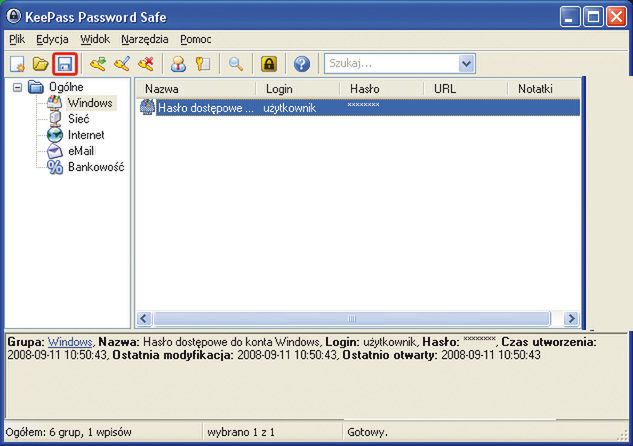Sort by the URL column header
The width and height of the screenshot is (633, 446).
tap(466, 89)
